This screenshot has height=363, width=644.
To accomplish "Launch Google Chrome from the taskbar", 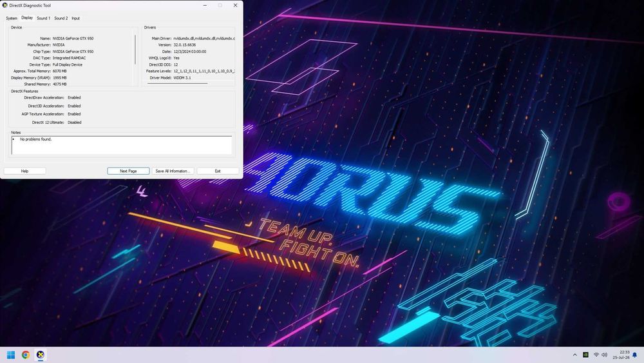I will click(26, 355).
